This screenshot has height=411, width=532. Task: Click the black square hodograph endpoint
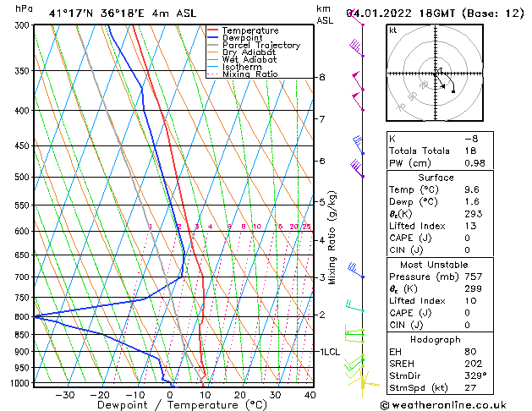coord(453,91)
